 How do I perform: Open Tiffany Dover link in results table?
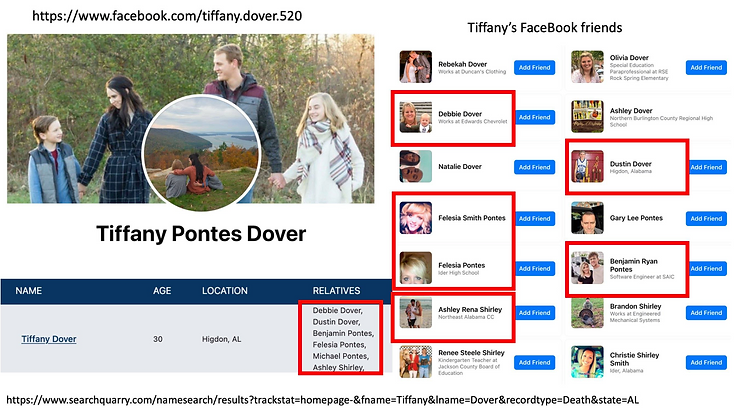click(x=48, y=339)
